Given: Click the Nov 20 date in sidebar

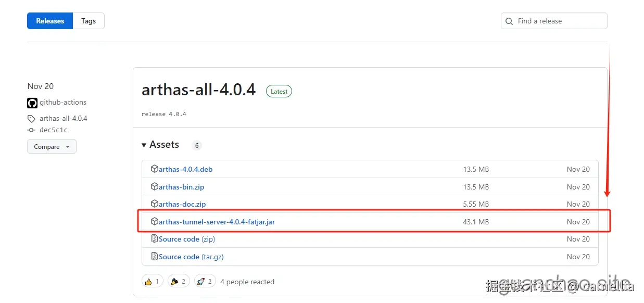Looking at the screenshot, I should point(41,86).
